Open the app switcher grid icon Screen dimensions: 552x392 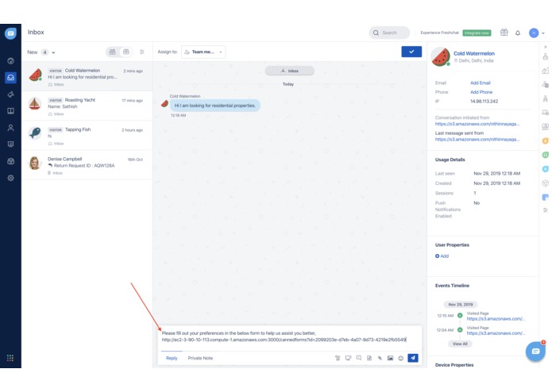pos(10,358)
